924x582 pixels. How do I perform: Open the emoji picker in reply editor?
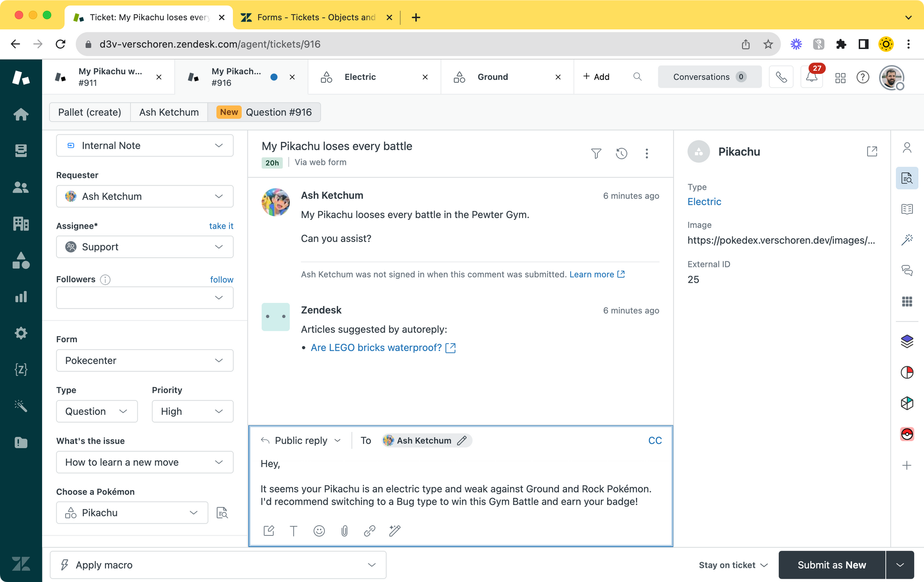pyautogui.click(x=319, y=531)
